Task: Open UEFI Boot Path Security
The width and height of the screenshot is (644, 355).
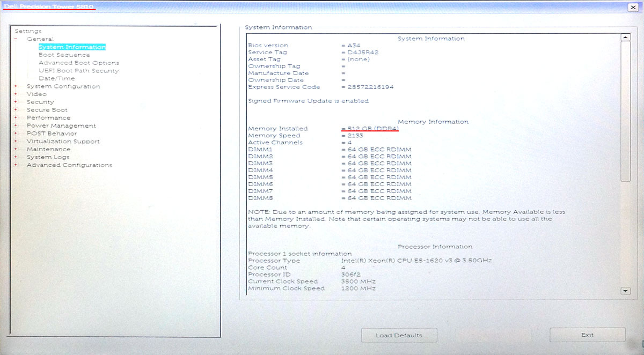Action: 79,71
